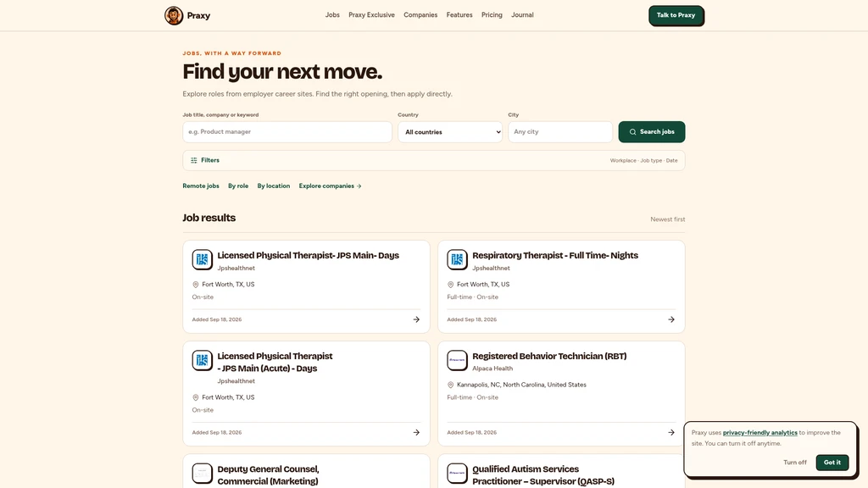Screen dimensions: 868x488
Task: Click the Talk to Praxy button
Action: tap(676, 15)
